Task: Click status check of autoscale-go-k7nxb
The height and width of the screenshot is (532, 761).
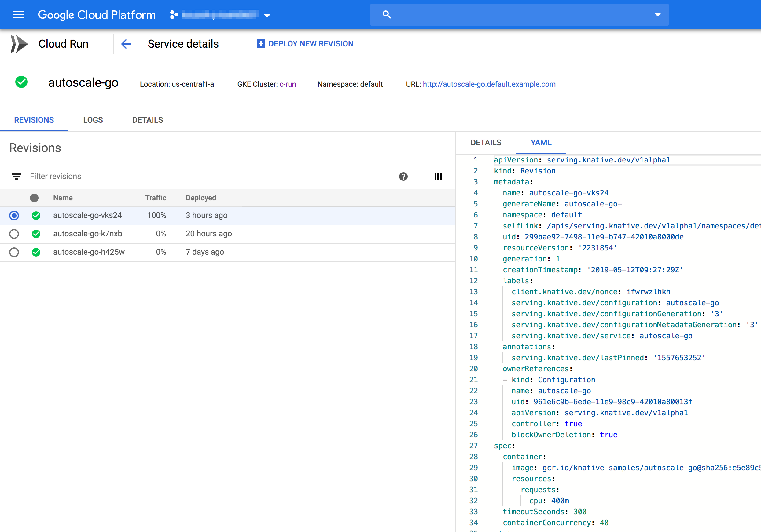Action: point(36,234)
